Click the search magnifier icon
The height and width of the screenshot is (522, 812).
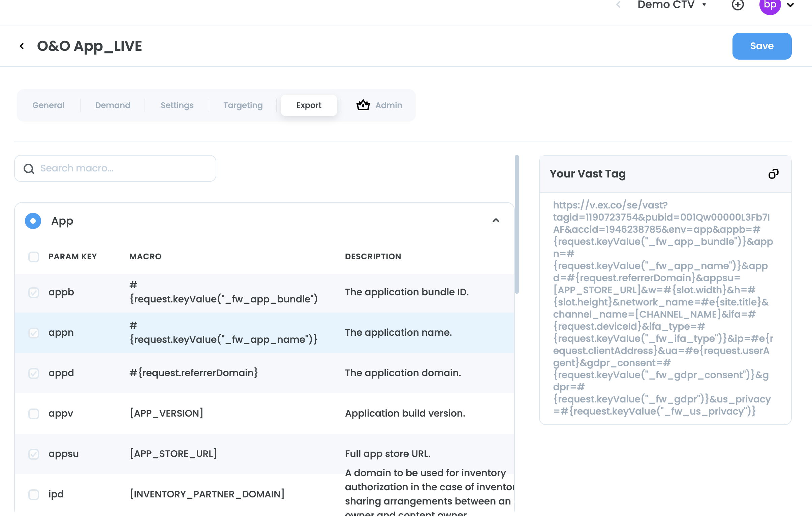(x=29, y=168)
